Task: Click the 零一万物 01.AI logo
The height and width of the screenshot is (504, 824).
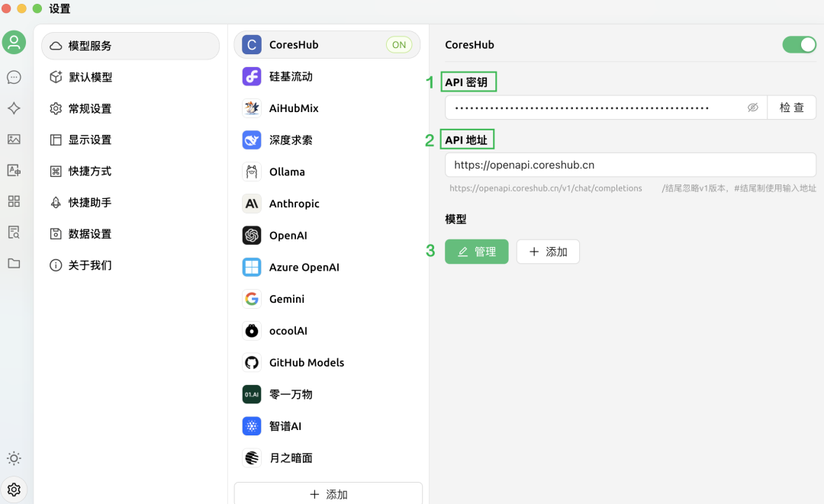Action: coord(252,394)
